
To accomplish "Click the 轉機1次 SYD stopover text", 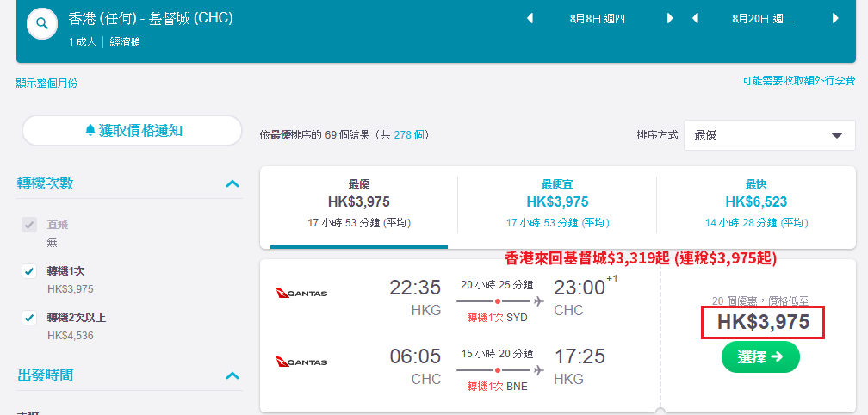I will click(497, 318).
